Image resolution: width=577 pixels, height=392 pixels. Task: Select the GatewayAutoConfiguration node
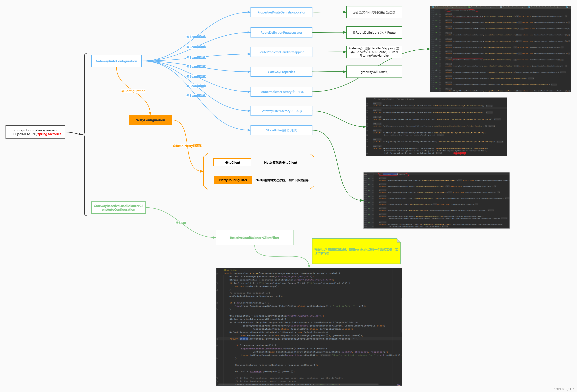click(116, 61)
